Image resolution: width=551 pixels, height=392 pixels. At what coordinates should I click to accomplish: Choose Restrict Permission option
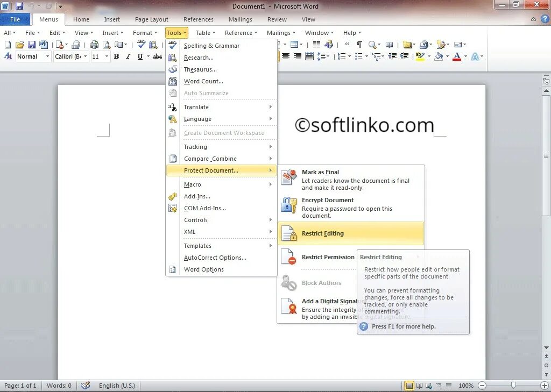317,257
